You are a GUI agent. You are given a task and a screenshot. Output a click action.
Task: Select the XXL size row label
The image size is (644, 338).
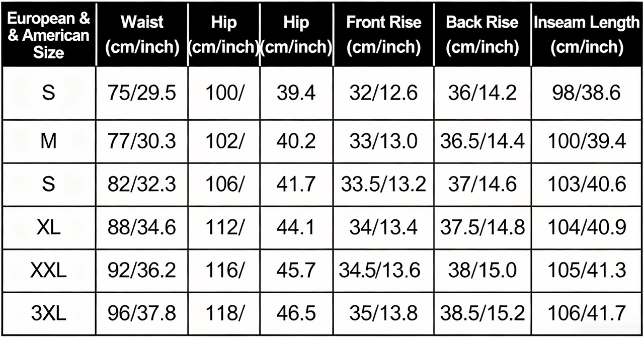[x=49, y=271]
